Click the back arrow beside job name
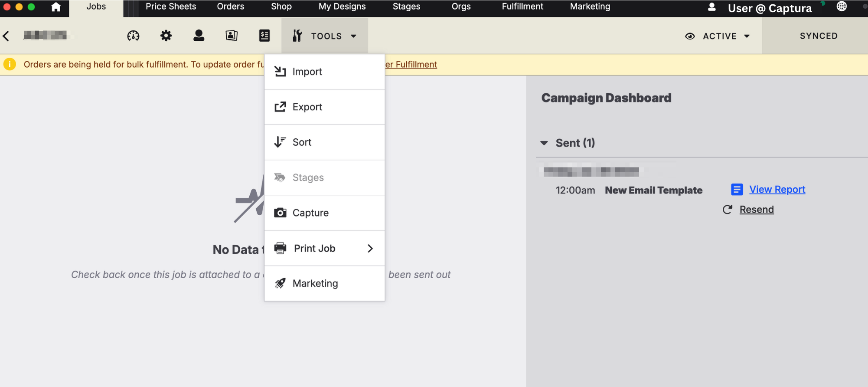 click(6, 36)
